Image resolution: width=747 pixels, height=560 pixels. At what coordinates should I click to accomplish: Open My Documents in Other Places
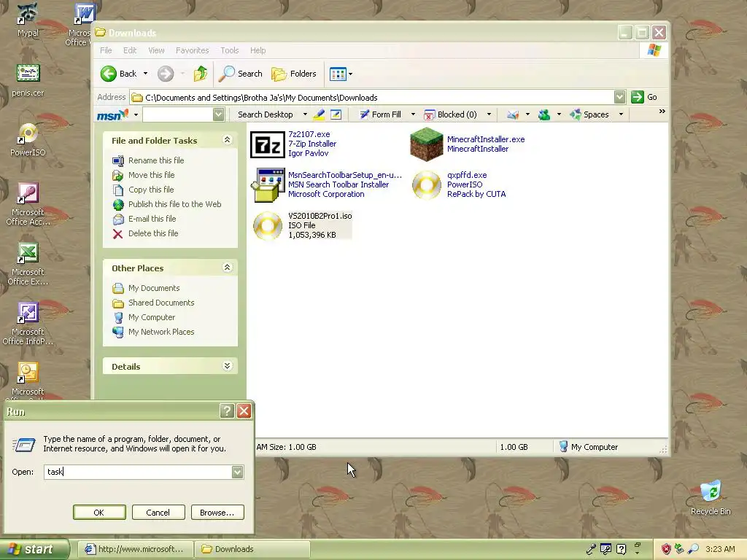point(154,289)
